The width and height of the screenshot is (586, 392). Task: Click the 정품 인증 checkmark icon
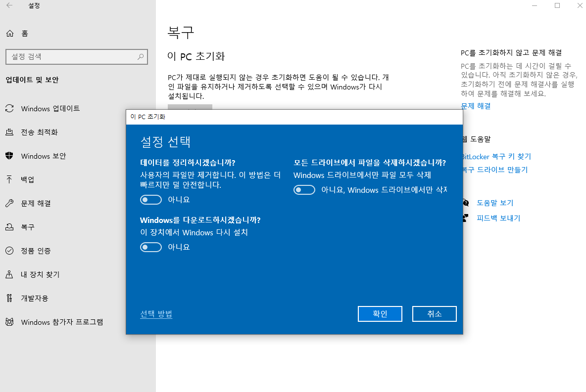coord(10,251)
